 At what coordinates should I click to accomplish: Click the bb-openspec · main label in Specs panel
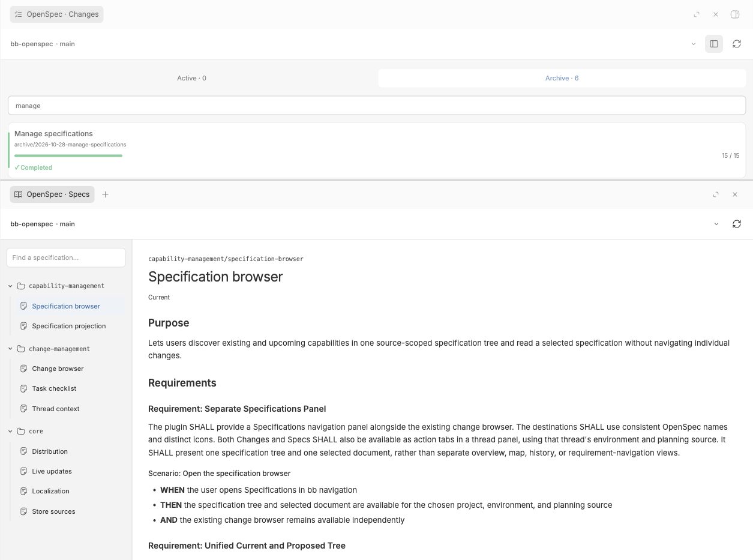click(43, 224)
